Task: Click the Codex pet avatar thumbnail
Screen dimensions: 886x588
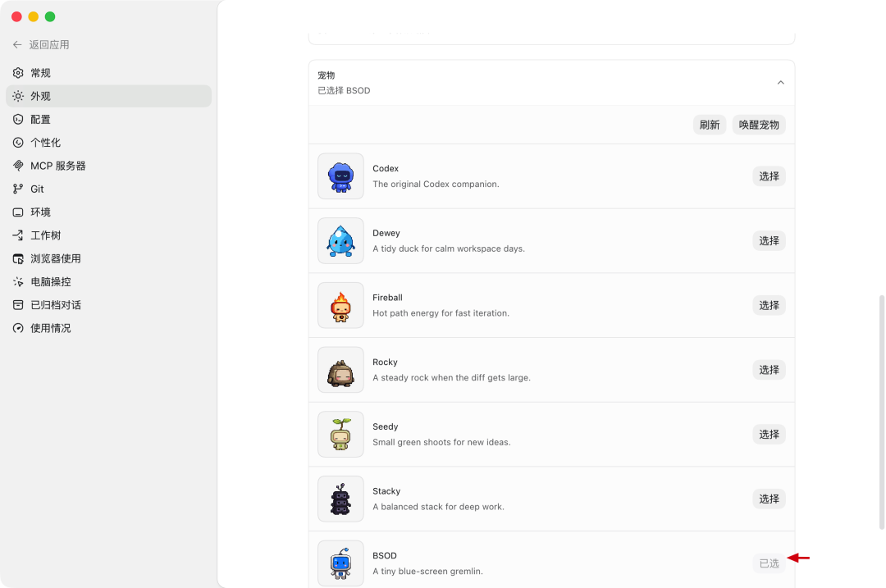Action: coord(340,176)
